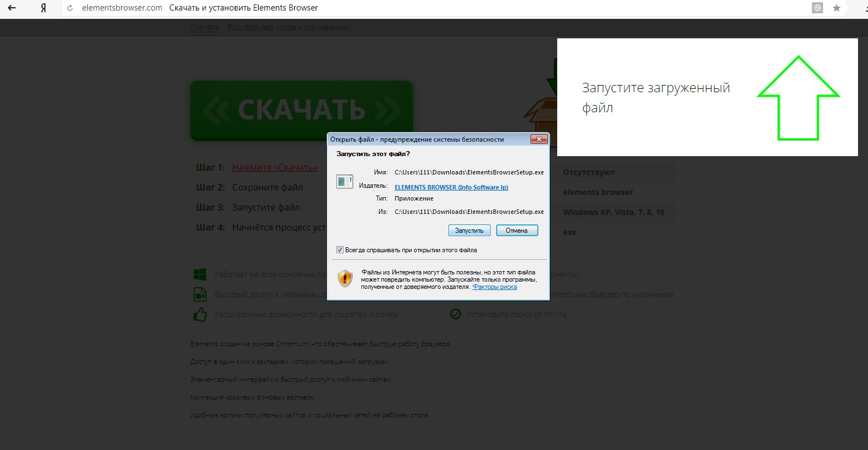Click the green thumbs-up feature icon
This screenshot has height=450, width=868.
point(200,314)
